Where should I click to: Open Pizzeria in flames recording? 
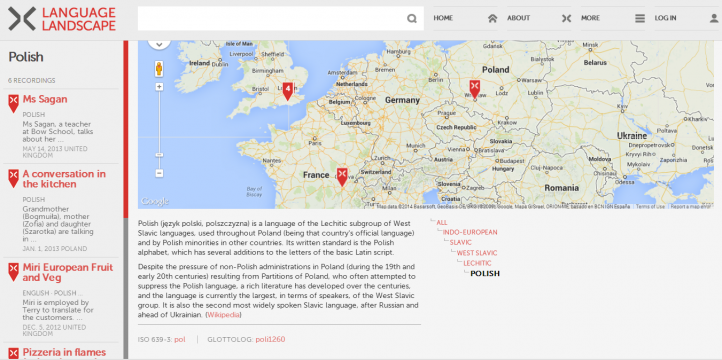click(64, 353)
